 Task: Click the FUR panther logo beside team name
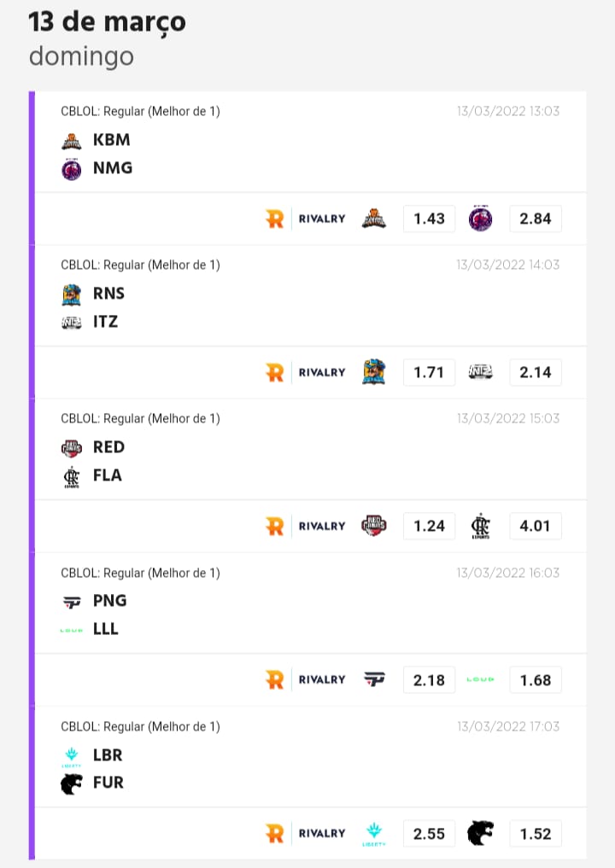pyautogui.click(x=72, y=784)
